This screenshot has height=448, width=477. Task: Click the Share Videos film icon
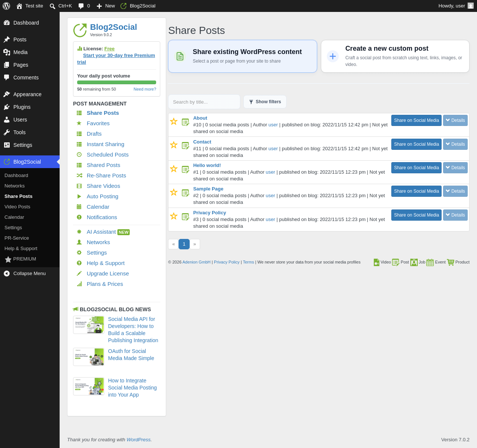point(79,186)
